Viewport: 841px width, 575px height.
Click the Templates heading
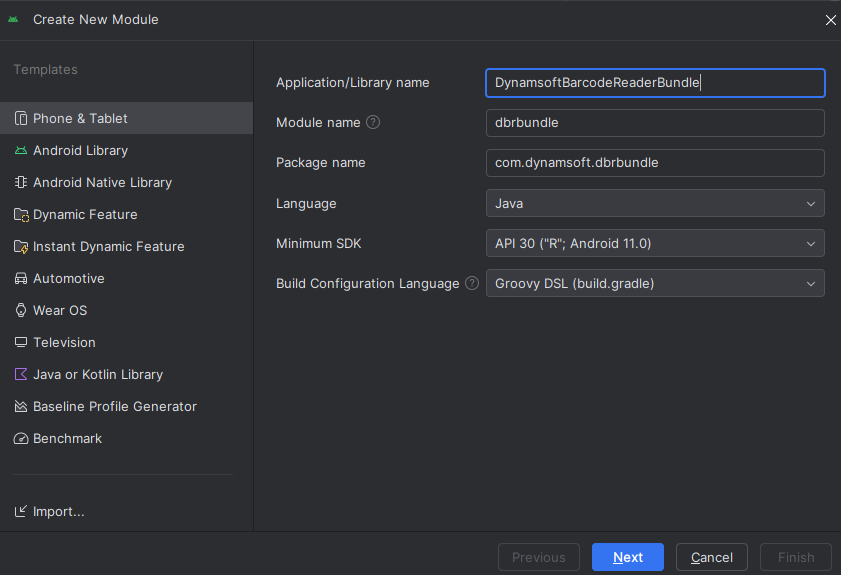(x=46, y=70)
